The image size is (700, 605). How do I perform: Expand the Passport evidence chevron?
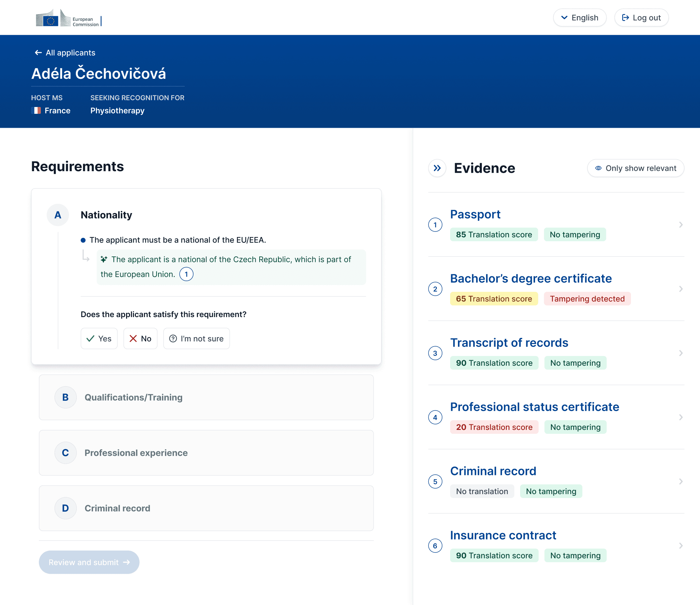pos(681,225)
